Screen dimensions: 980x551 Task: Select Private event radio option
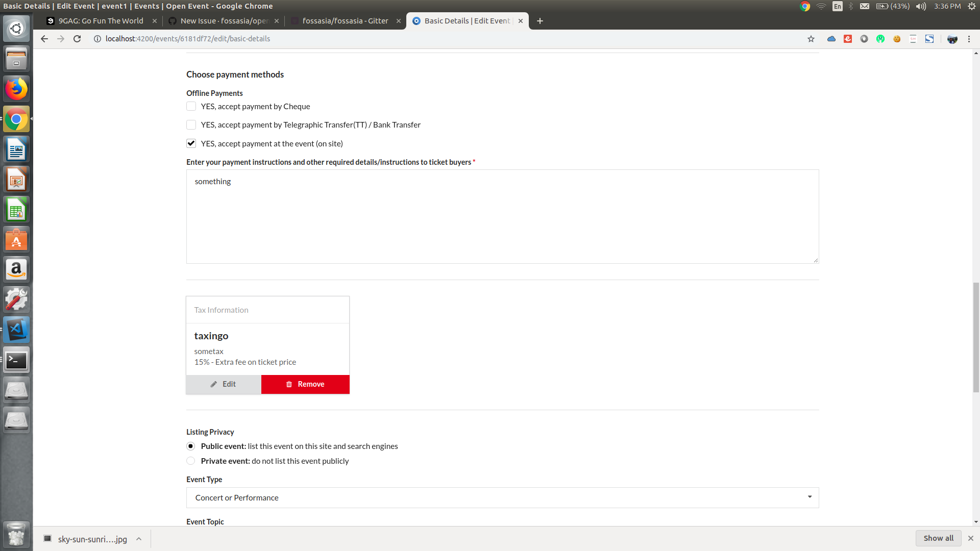[x=191, y=461]
